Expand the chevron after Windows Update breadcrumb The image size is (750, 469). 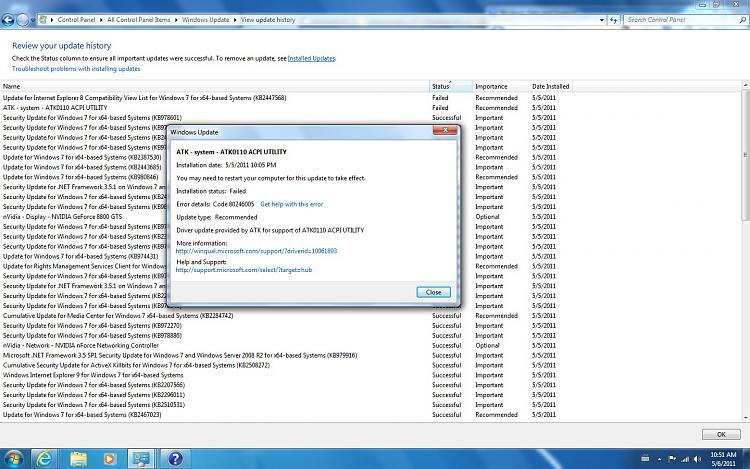235,20
